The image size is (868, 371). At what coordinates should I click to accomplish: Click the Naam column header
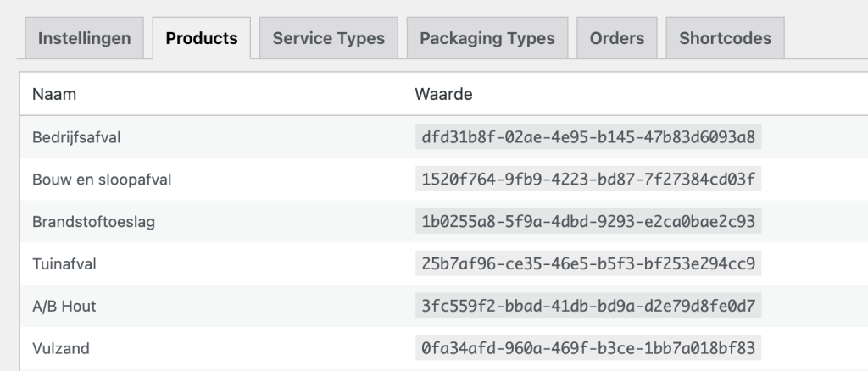pyautogui.click(x=54, y=94)
